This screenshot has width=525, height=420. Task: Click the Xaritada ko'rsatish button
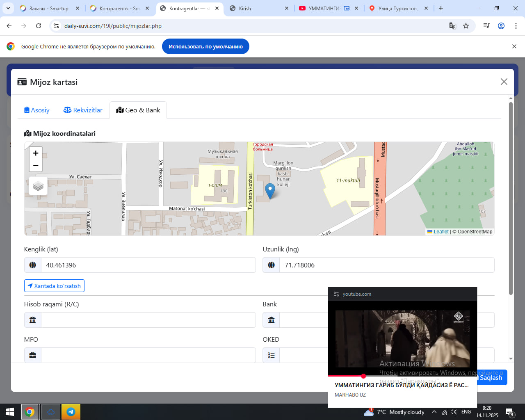tap(54, 286)
